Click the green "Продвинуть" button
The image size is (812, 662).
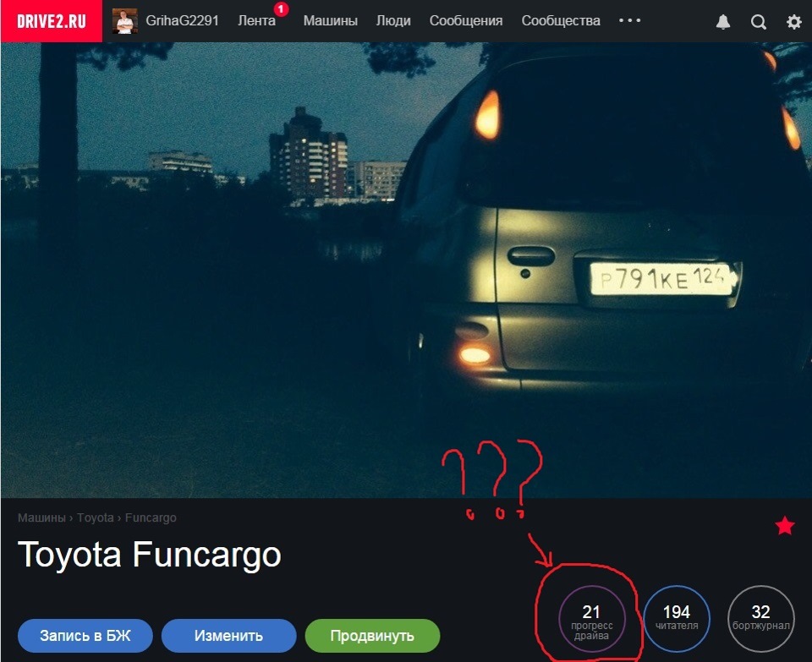pyautogui.click(x=372, y=636)
